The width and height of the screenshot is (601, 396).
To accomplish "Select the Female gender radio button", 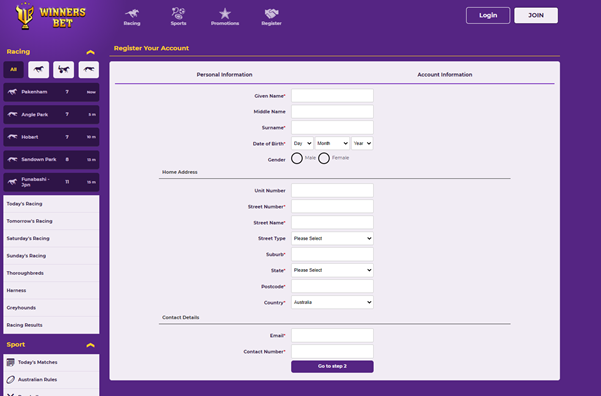I will click(x=324, y=158).
